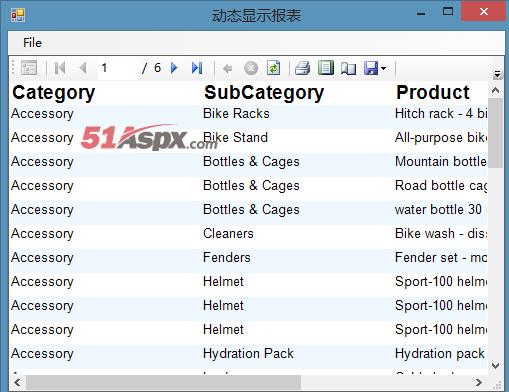
Task: Go to the first page
Action: tap(60, 68)
